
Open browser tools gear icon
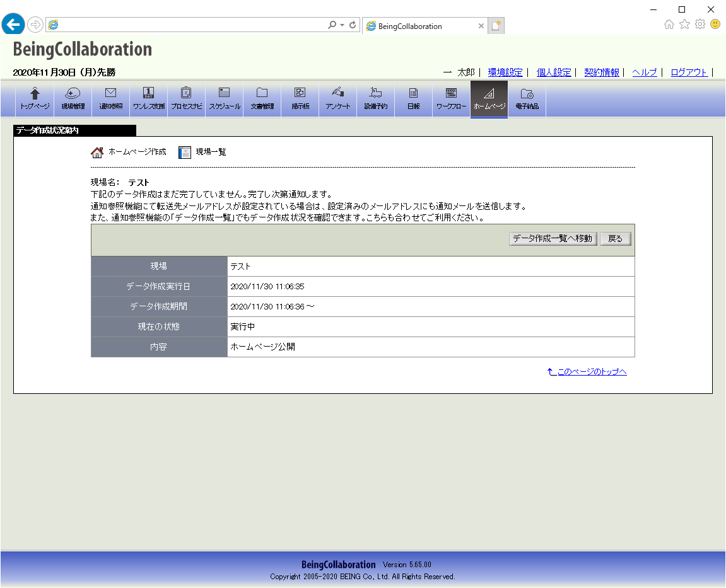700,24
